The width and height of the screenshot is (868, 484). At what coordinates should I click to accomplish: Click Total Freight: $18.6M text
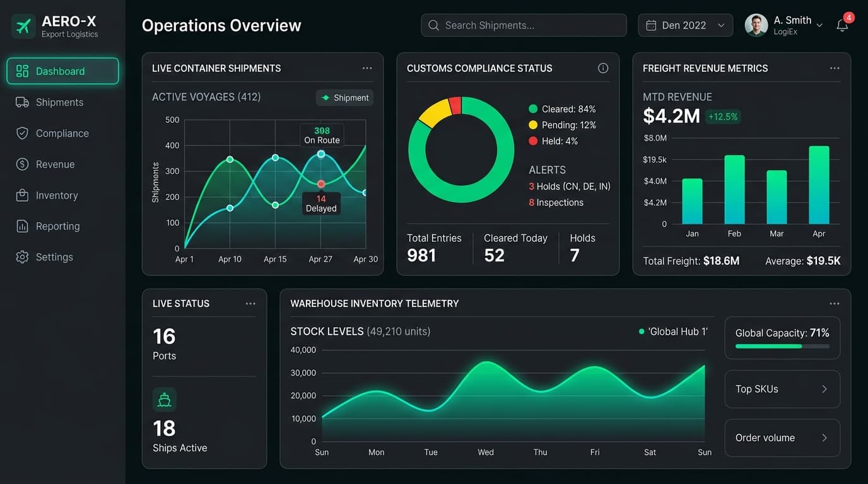[x=691, y=261]
